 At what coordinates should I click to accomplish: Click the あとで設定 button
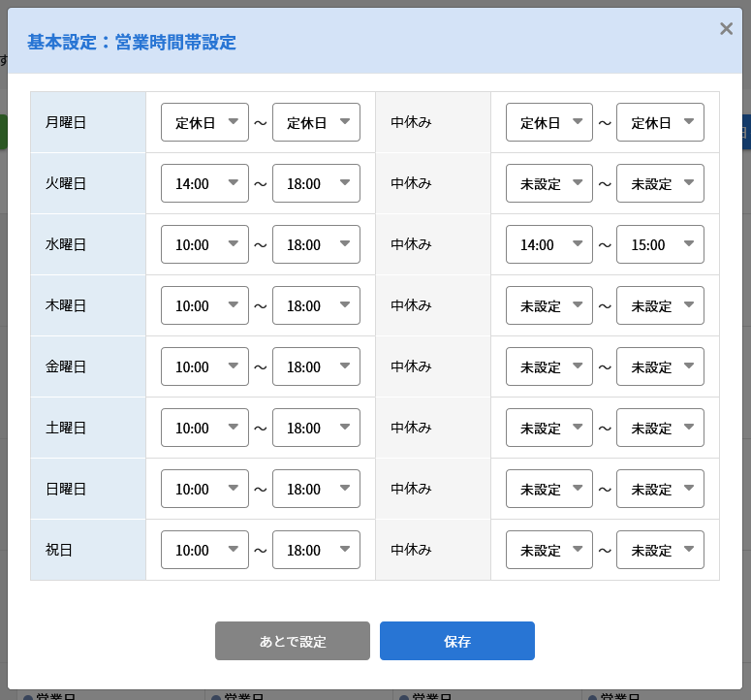click(292, 641)
